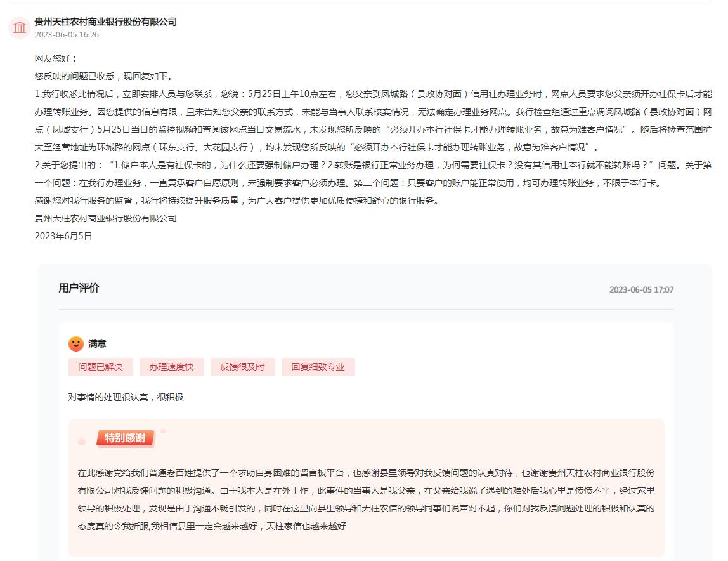Click the evaluation timestamp 2023-06-05 17:07
This screenshot has width=728, height=561.
coord(642,289)
